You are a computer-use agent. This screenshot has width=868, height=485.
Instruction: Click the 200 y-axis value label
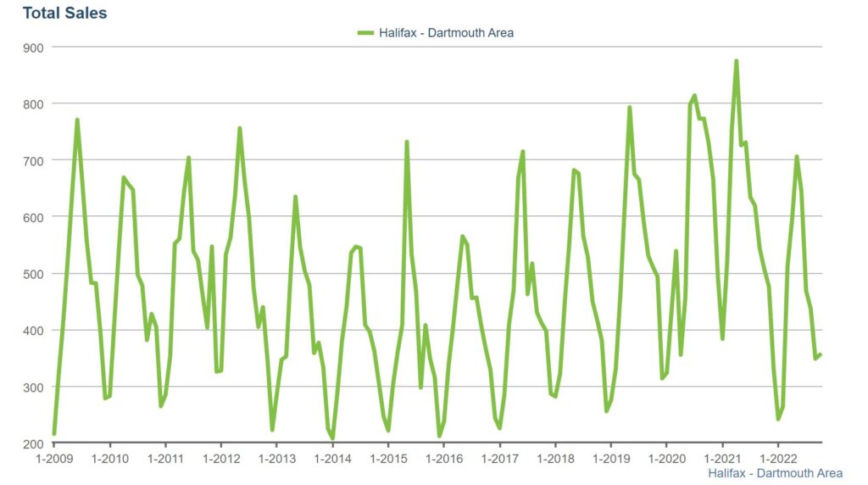(x=33, y=443)
